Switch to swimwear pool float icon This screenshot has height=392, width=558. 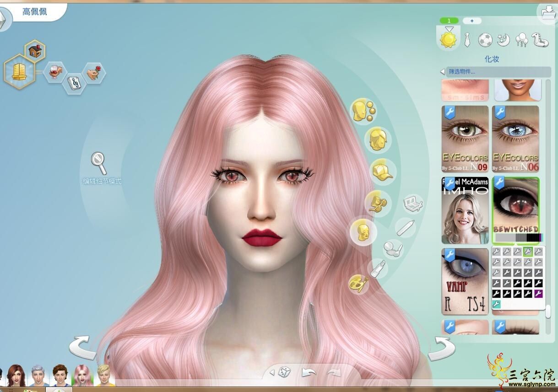pyautogui.click(x=540, y=40)
